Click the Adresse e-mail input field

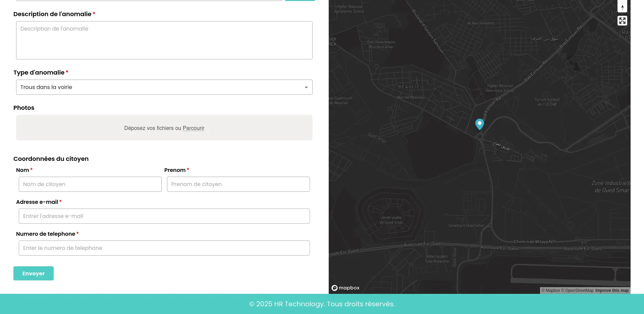tap(164, 216)
